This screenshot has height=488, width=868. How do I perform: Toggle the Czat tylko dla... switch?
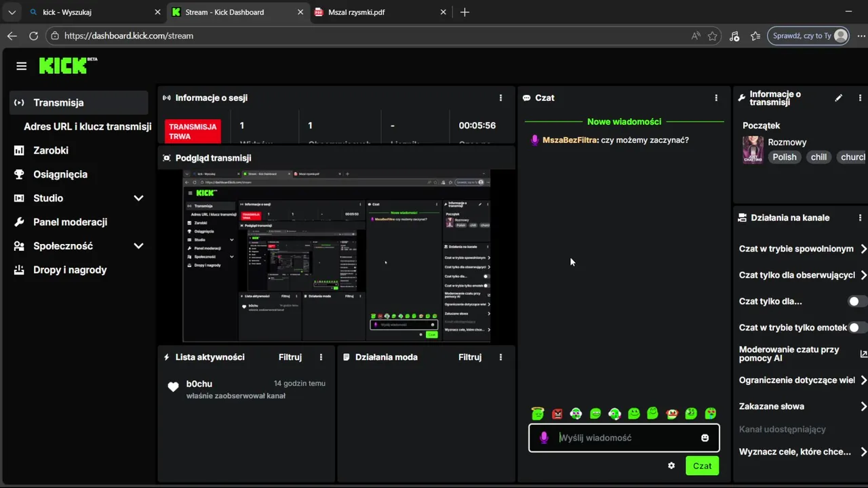pos(857,302)
